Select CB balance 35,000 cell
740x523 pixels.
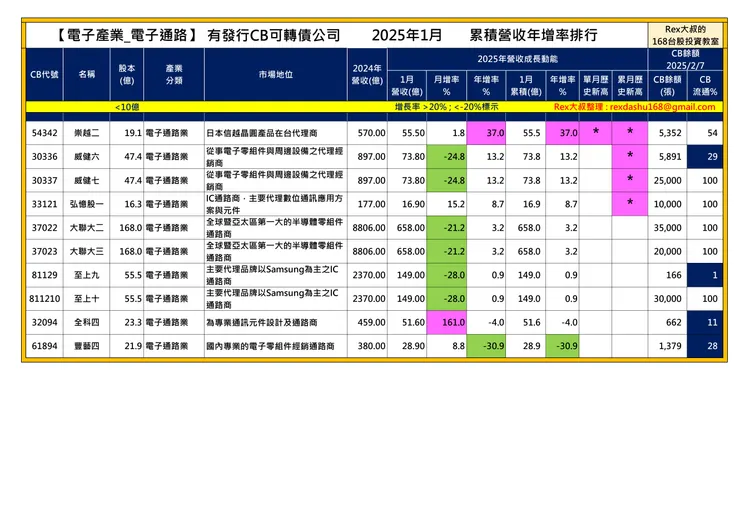tap(667, 228)
